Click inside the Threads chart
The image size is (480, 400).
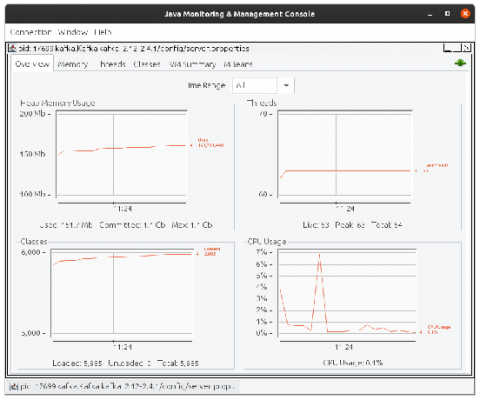click(345, 154)
